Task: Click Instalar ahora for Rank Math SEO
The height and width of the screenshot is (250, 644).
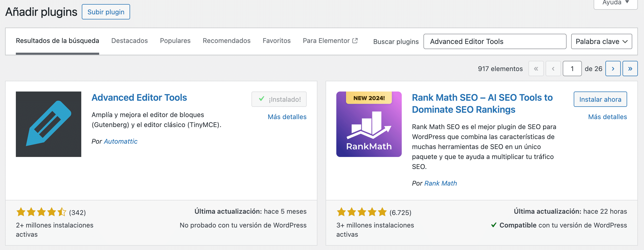Action: [x=600, y=99]
